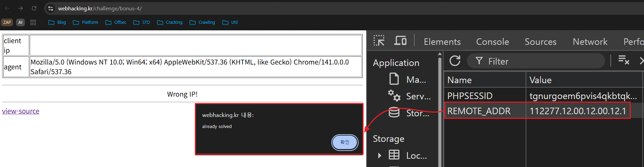Click the ZAP extension bookmark

7,22
